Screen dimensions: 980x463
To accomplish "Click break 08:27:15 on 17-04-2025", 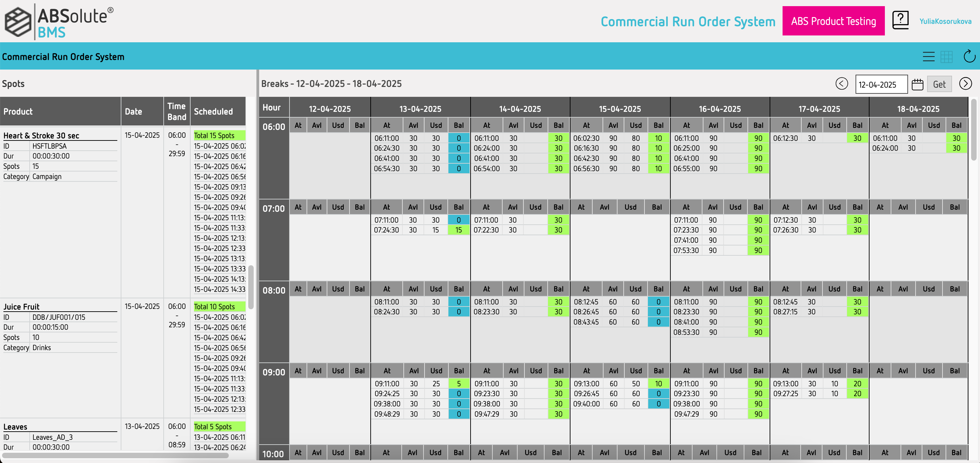I will (786, 312).
